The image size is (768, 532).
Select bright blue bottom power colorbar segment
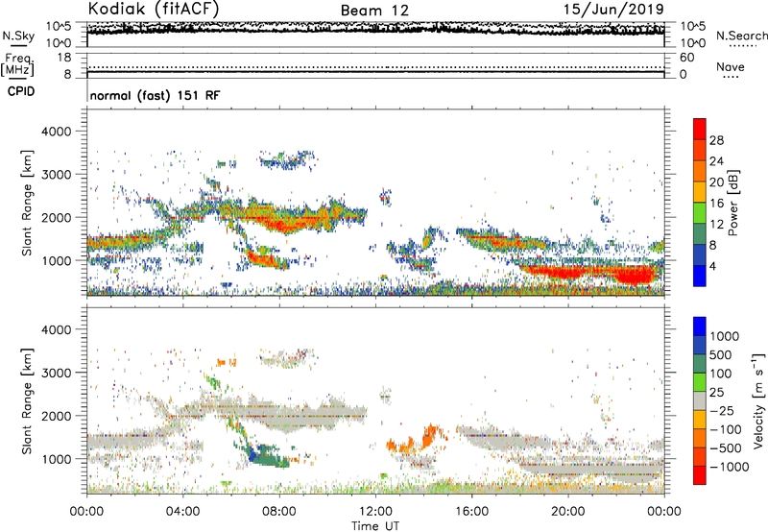[x=700, y=277]
